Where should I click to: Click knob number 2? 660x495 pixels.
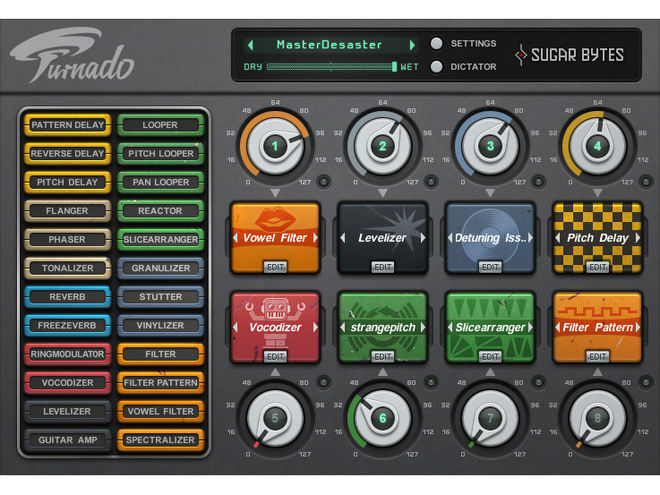pyautogui.click(x=383, y=146)
